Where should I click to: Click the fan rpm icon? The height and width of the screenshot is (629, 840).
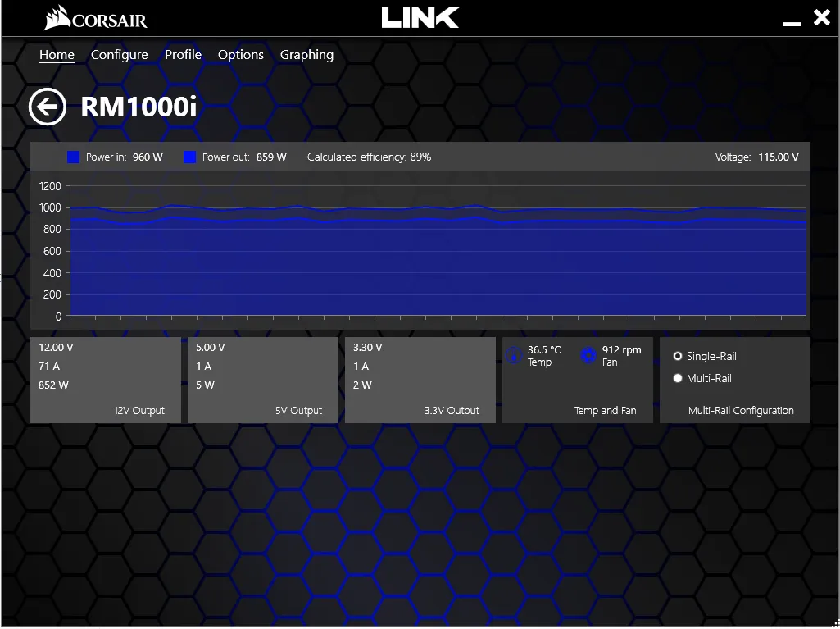point(588,356)
